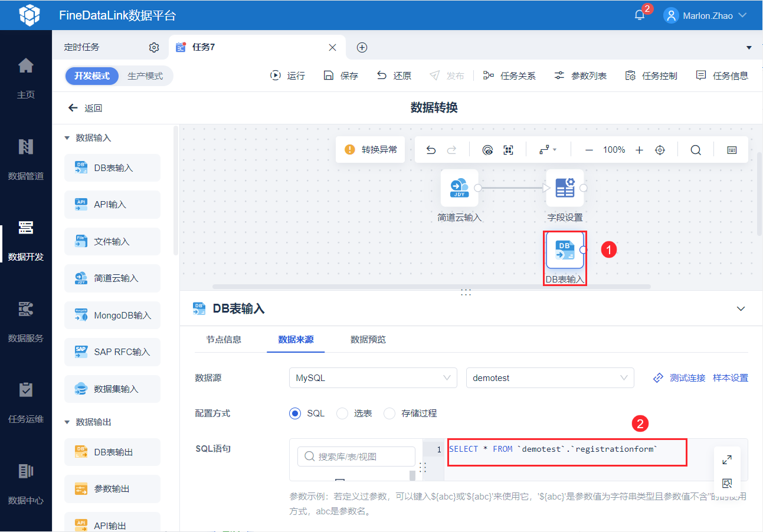
Task: Choose the SQL configuration radio
Action: coord(295,413)
